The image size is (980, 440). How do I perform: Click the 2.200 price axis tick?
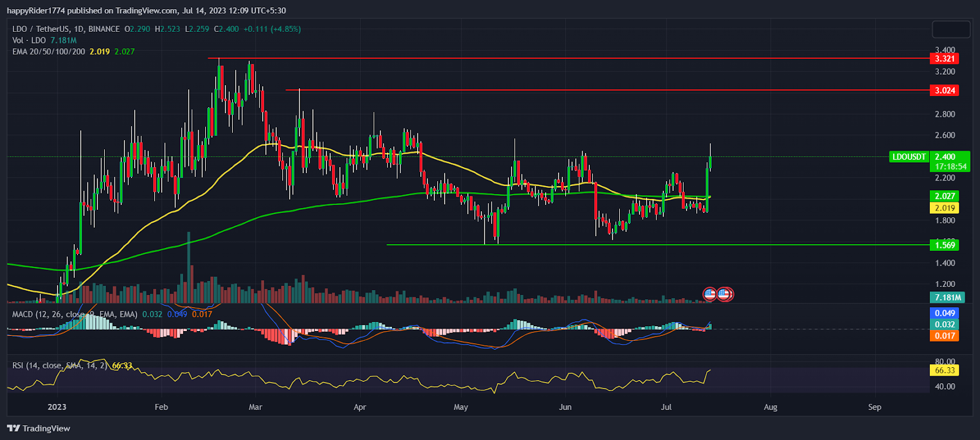point(944,178)
